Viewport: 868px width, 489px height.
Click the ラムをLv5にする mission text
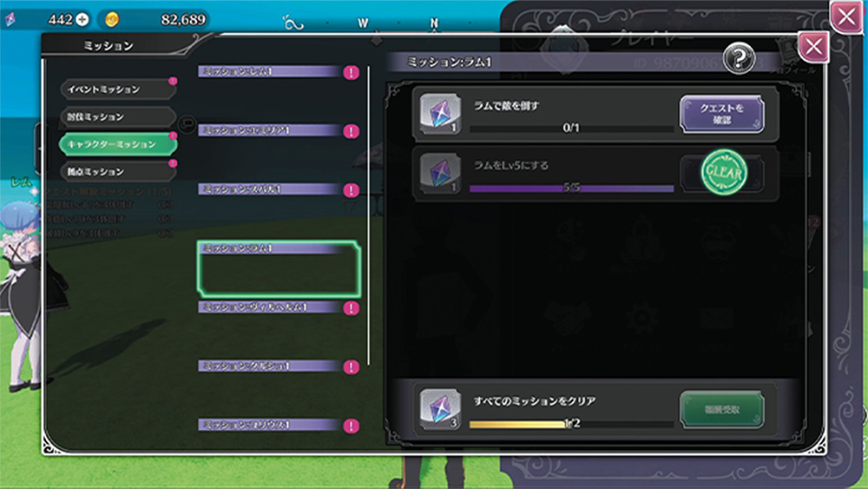511,165
